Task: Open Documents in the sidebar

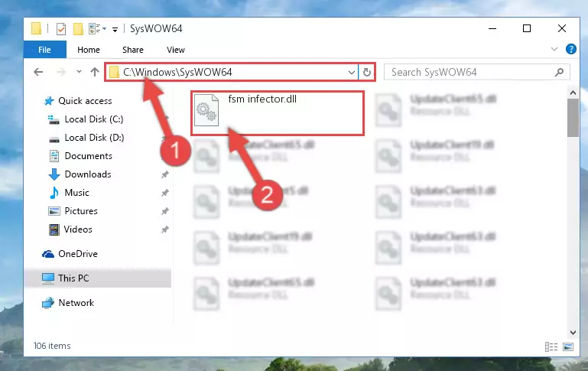Action: [x=80, y=156]
